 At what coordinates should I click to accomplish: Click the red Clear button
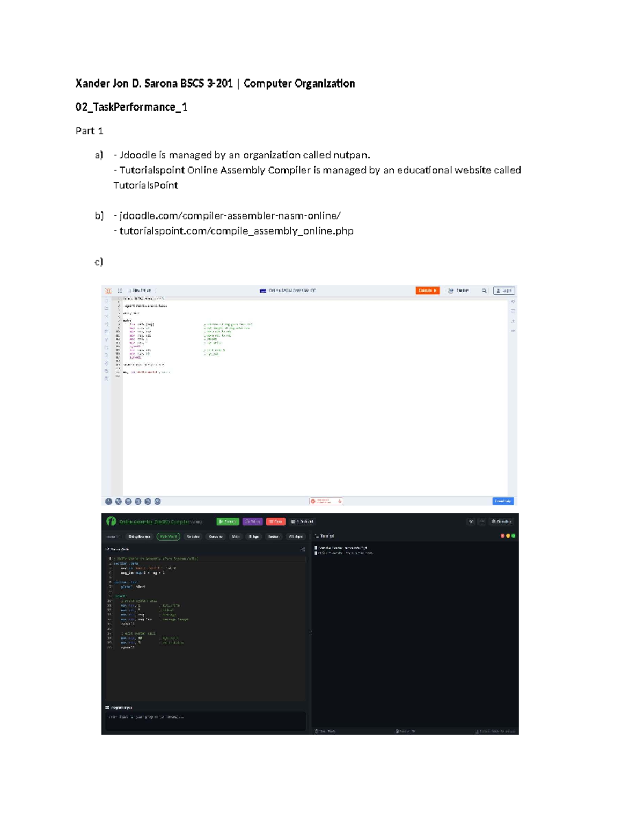click(x=276, y=521)
